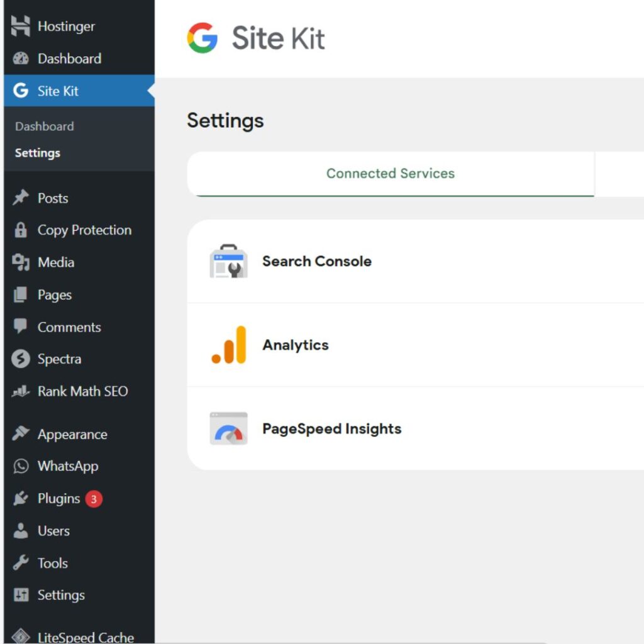Viewport: 644px width, 644px height.
Task: Open Rank Math SEO menu item
Action: click(x=79, y=391)
